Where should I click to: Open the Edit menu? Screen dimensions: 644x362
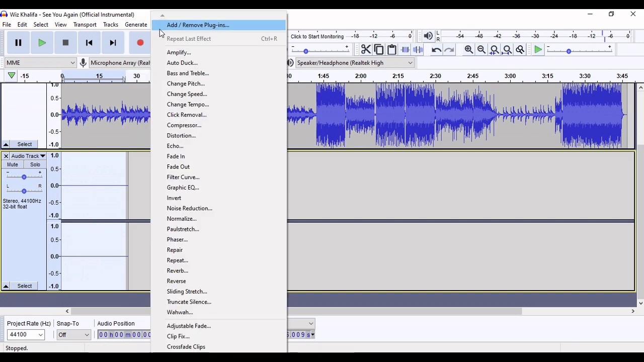click(x=22, y=25)
